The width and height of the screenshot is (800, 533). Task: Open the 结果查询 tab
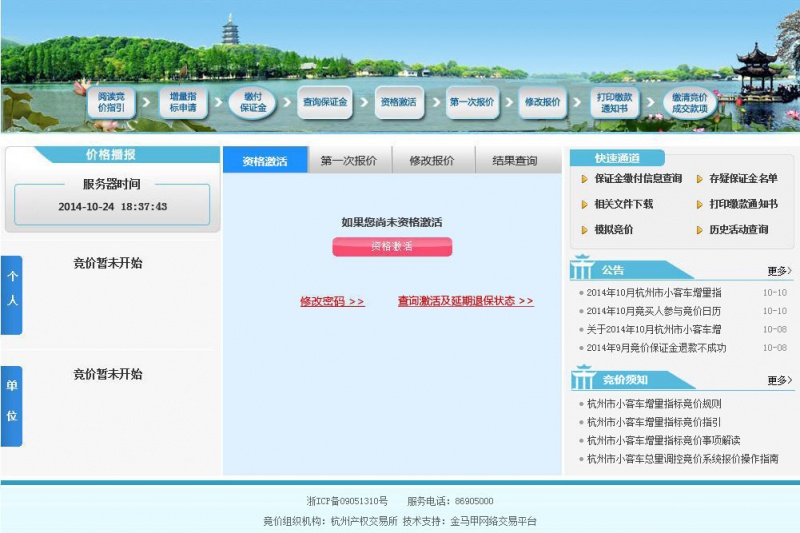(x=514, y=161)
